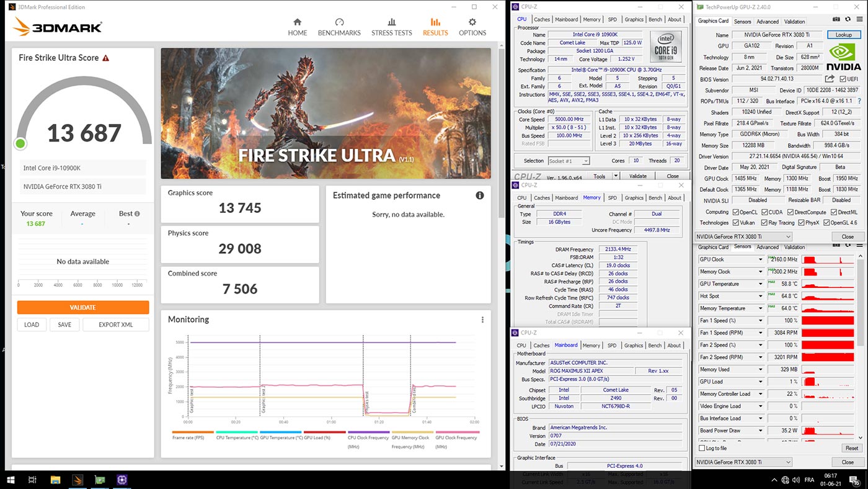Click the Fire Strike Ultra banner image
The width and height of the screenshot is (868, 489).
pos(326,114)
